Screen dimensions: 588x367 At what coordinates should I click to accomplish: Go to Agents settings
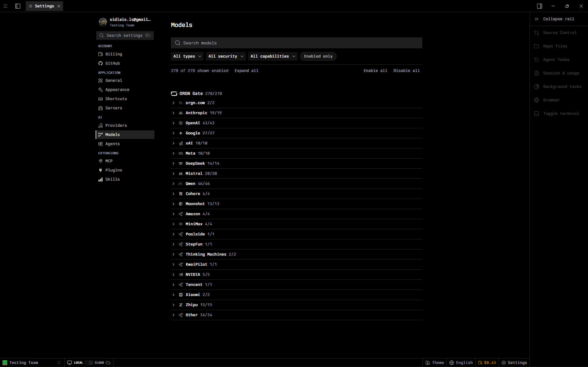(125, 144)
